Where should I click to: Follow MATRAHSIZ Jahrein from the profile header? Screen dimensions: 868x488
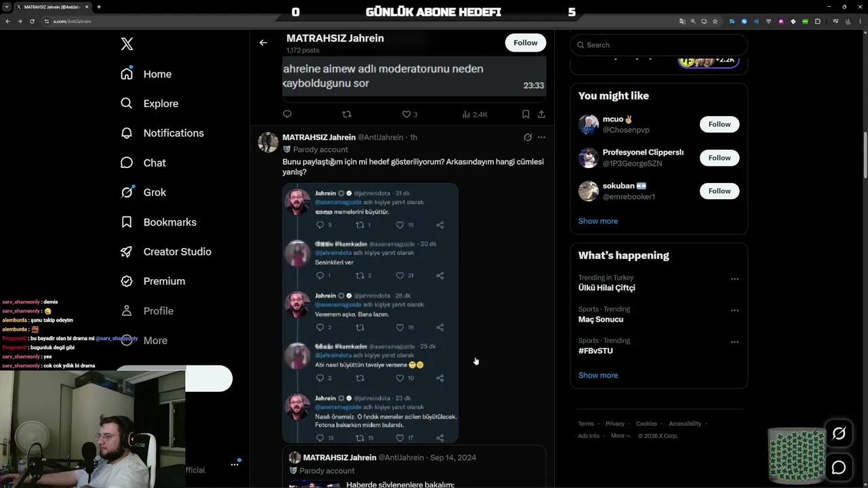[x=526, y=43]
